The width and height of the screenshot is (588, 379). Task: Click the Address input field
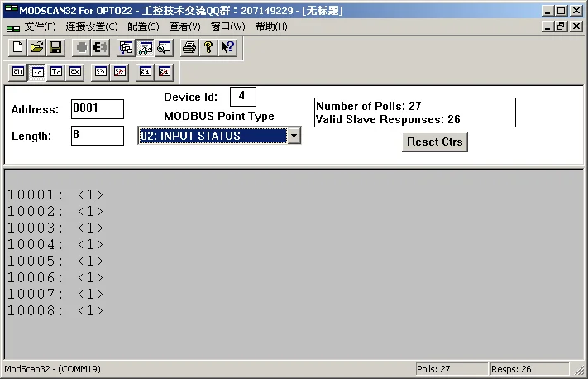pyautogui.click(x=98, y=109)
